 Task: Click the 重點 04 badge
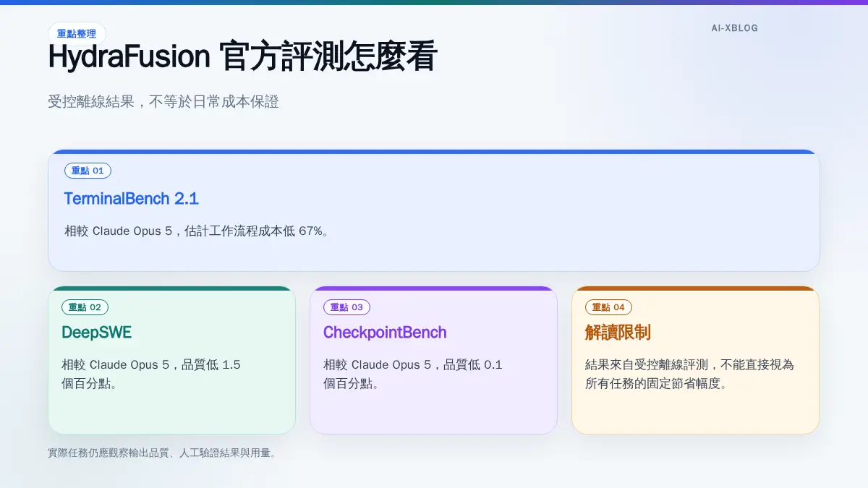[608, 307]
